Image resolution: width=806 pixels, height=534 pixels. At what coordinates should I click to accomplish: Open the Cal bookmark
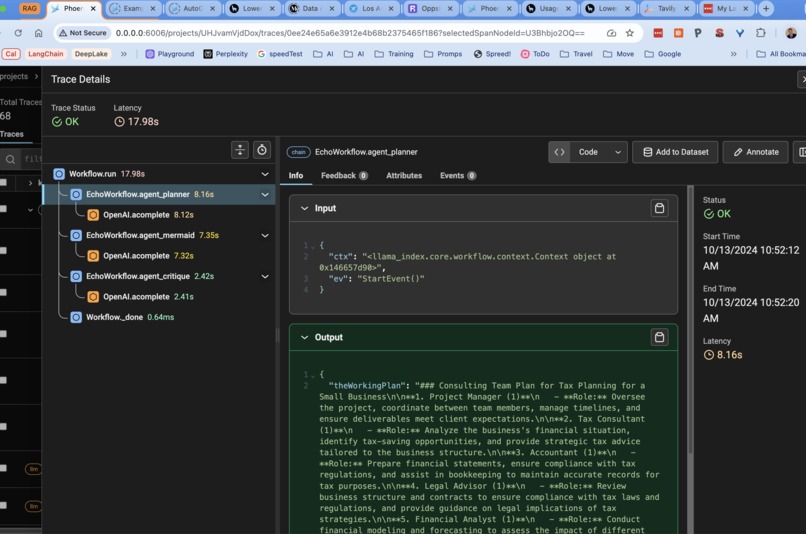(11, 54)
